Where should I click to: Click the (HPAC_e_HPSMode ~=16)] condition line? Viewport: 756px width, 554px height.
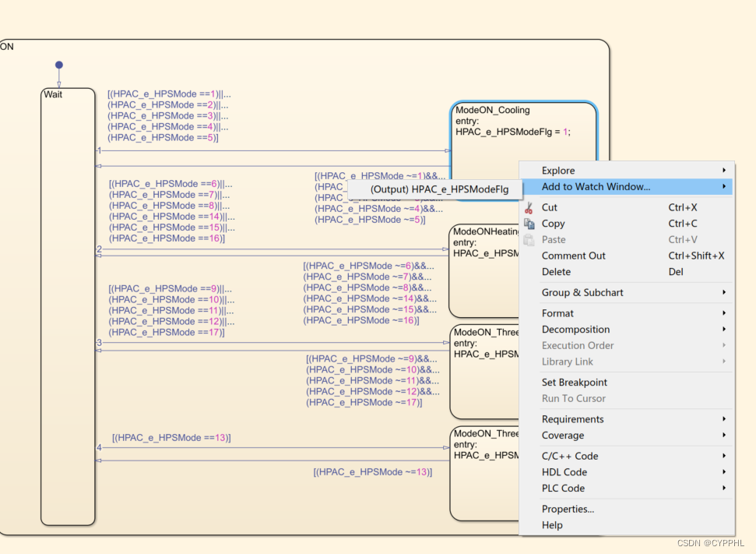point(361,320)
